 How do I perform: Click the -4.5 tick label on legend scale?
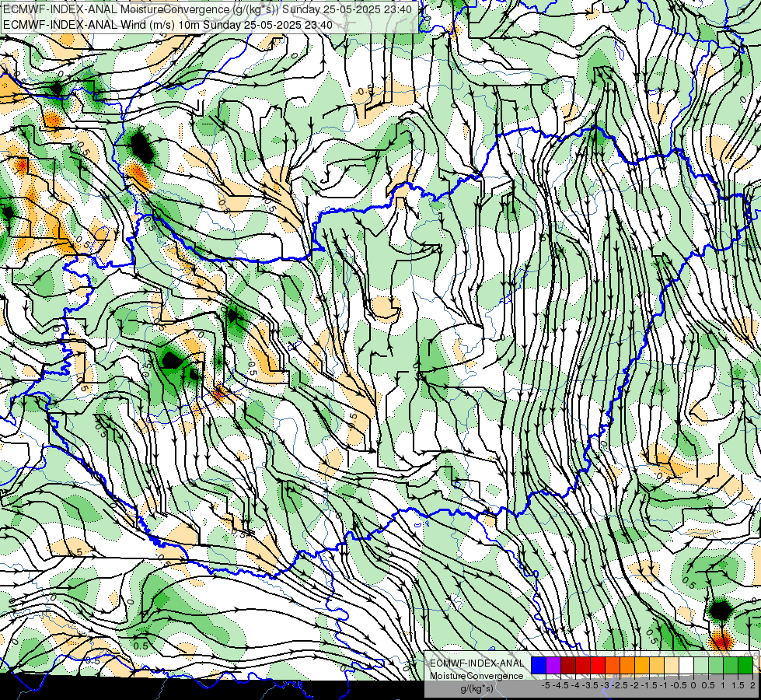tap(560, 685)
